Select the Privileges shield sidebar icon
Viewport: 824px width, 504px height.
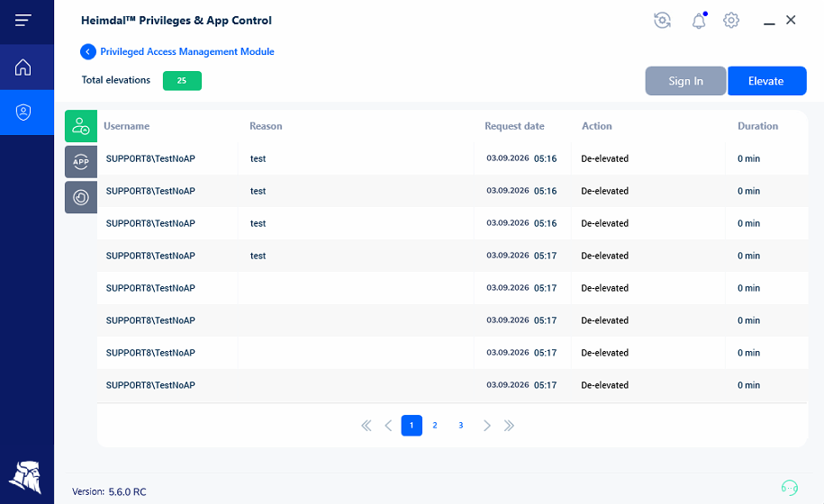[23, 112]
